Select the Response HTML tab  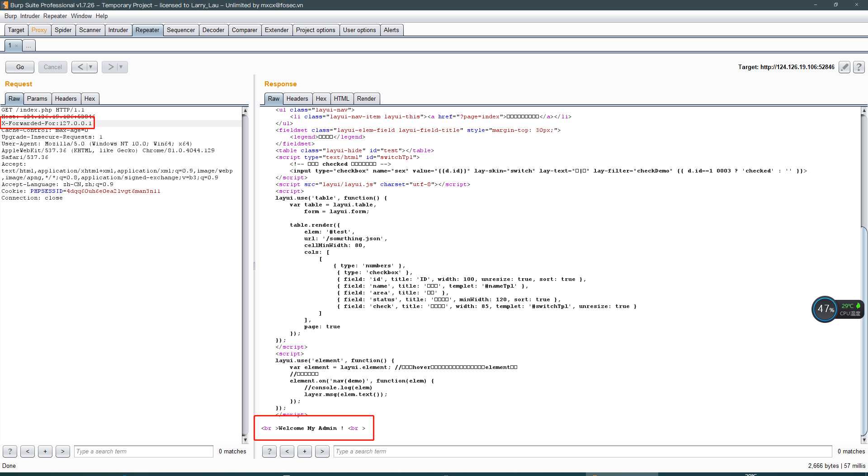click(x=342, y=98)
